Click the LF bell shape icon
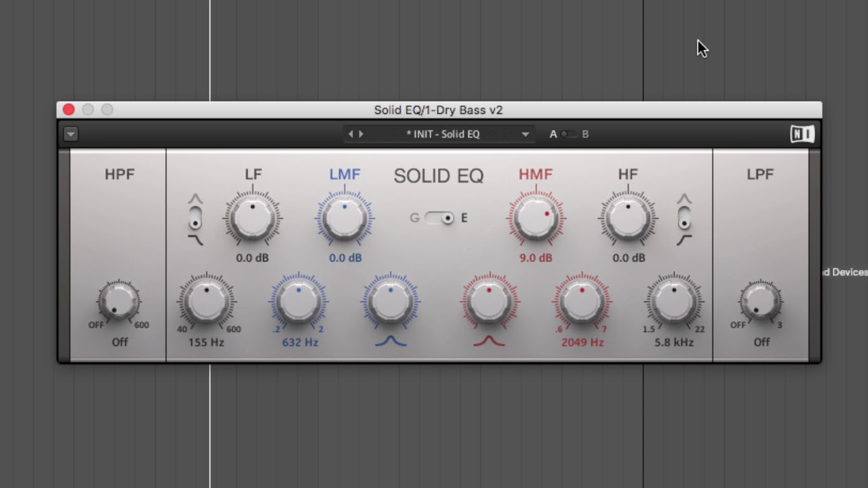Viewport: 868px width, 488px height. click(195, 199)
